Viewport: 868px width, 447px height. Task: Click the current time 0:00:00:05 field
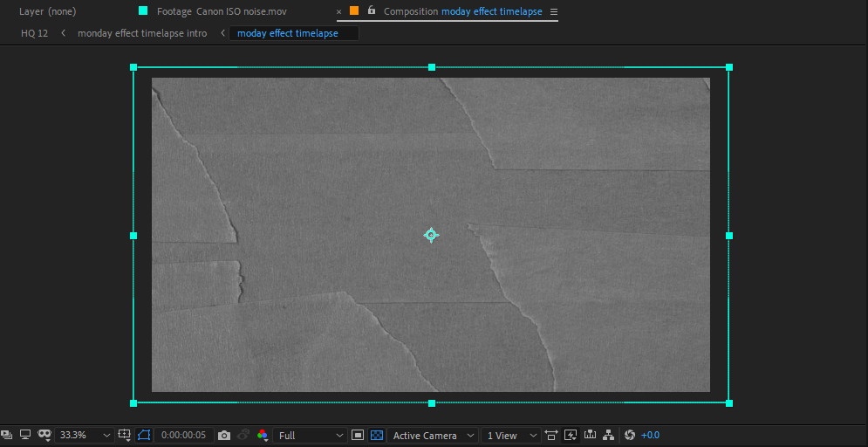tap(183, 436)
